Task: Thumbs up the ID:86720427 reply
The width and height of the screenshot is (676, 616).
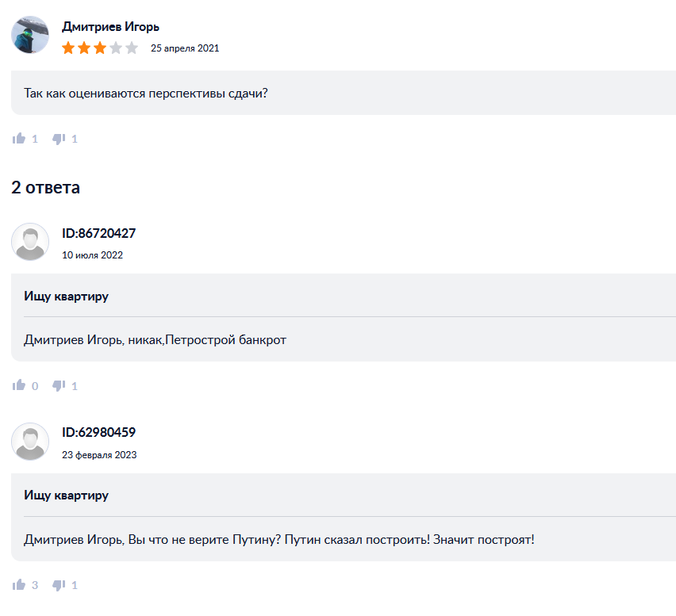Action: (19, 386)
